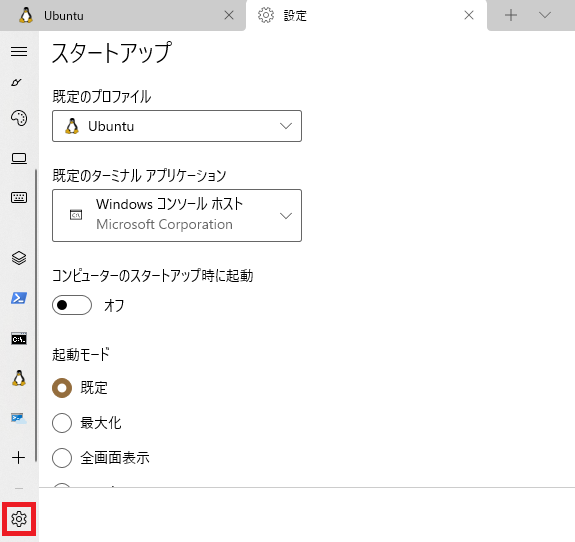
Task: Open a new tab with plus button
Action: pos(511,15)
